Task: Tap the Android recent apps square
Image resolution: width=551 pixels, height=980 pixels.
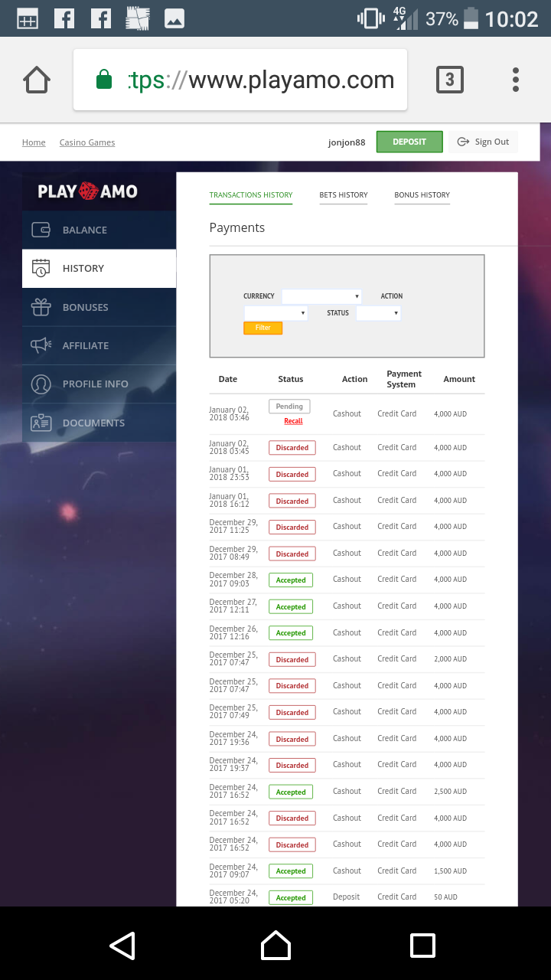Action: pyautogui.click(x=423, y=946)
